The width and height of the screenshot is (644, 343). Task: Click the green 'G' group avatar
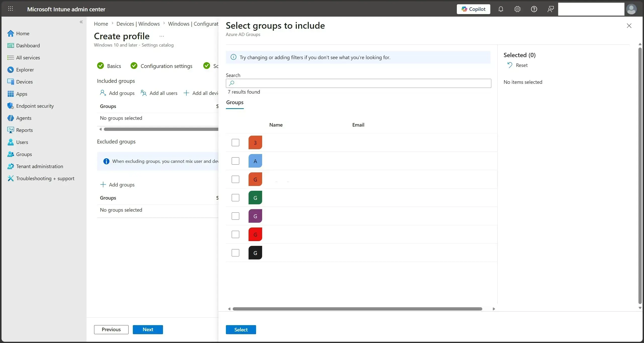255,198
